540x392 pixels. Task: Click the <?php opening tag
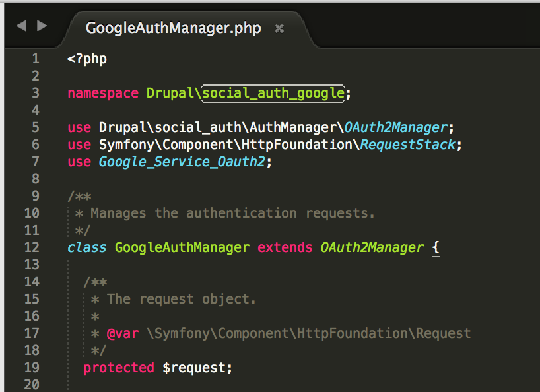(x=87, y=59)
